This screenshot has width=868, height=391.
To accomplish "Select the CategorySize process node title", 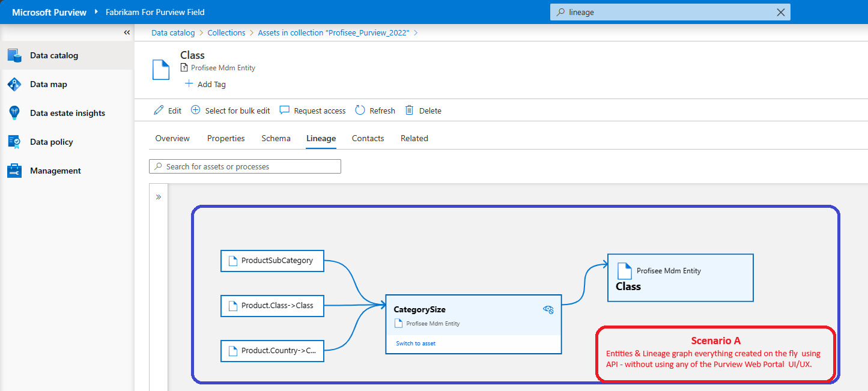I will coord(419,309).
